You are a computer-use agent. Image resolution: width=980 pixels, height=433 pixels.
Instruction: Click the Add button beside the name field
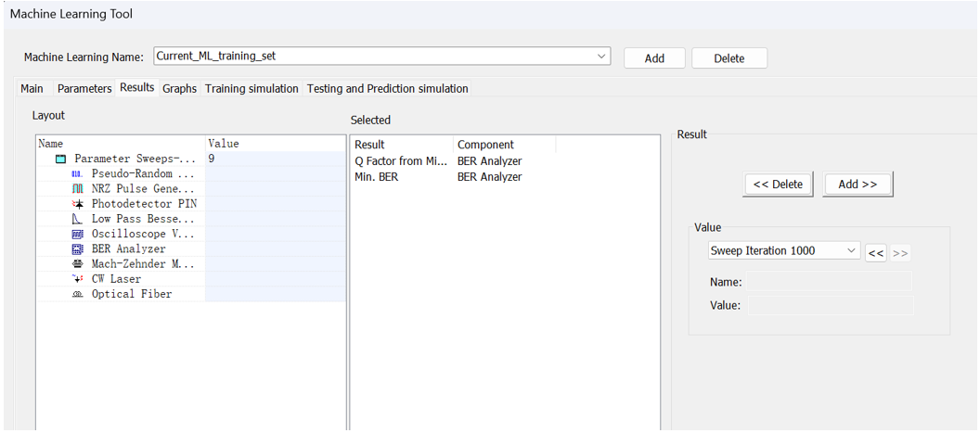point(654,58)
